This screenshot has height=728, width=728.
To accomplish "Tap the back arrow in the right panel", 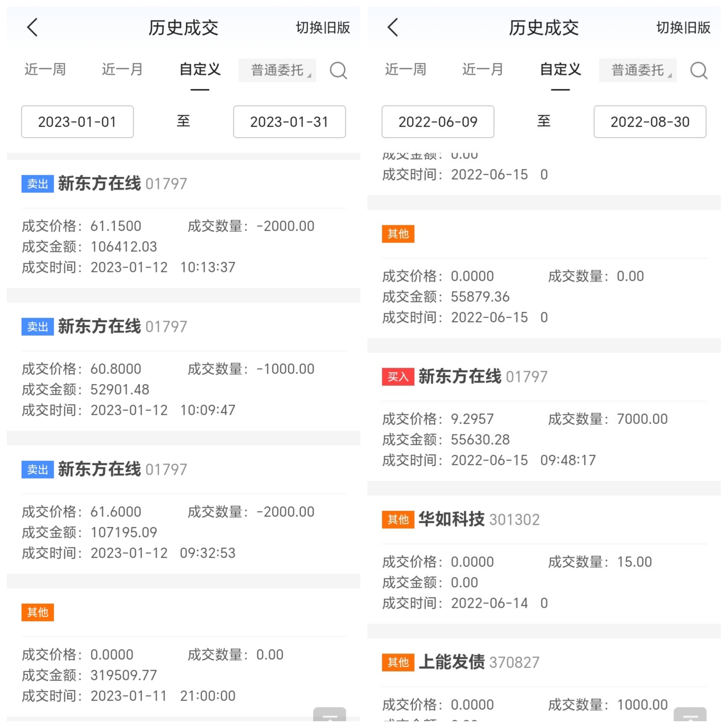I will (x=393, y=27).
